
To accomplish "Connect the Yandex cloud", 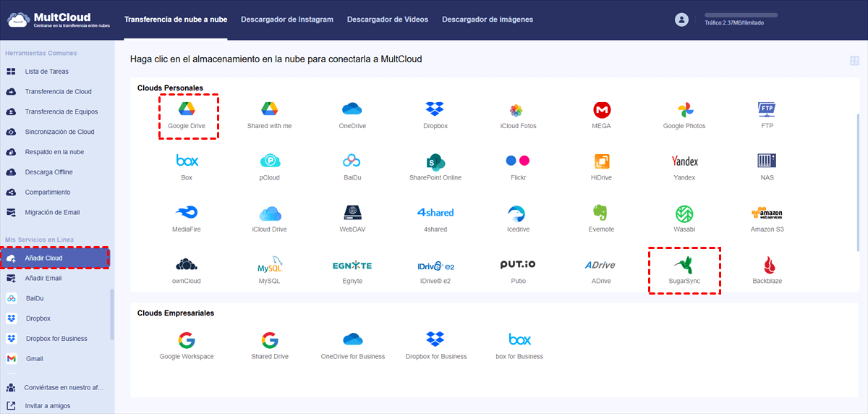I will [x=684, y=167].
